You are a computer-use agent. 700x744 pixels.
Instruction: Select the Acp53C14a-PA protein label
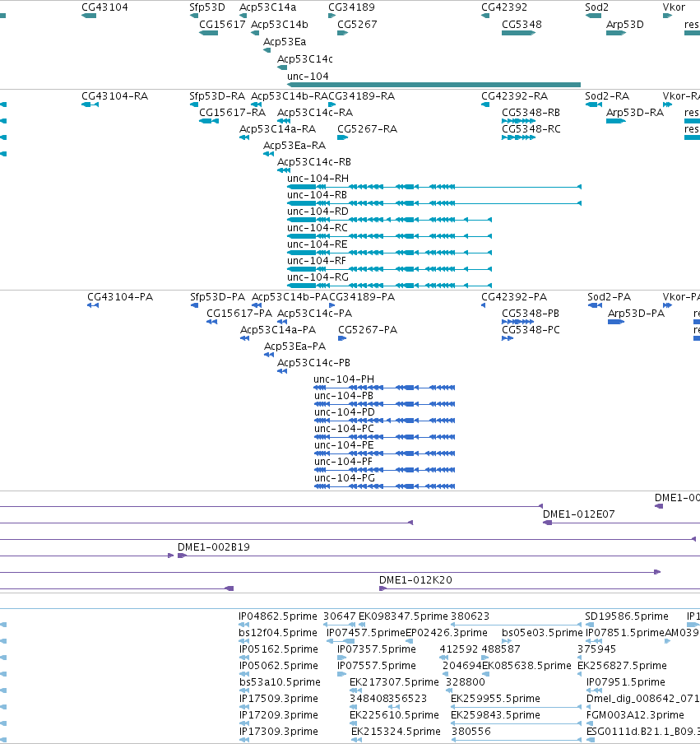click(x=278, y=330)
